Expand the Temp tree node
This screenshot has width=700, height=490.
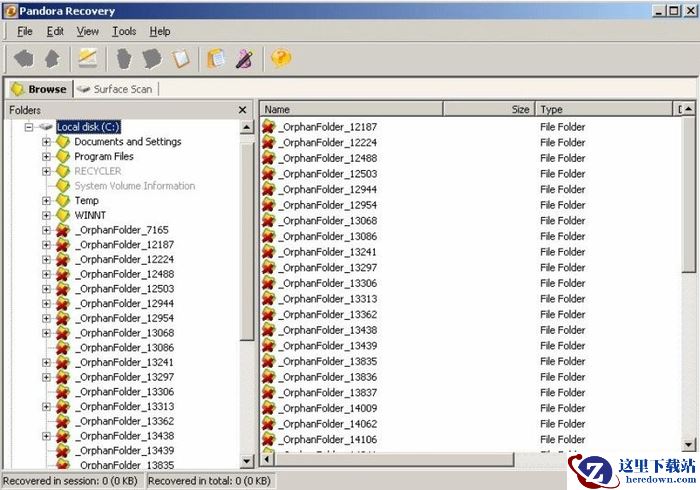pos(46,201)
